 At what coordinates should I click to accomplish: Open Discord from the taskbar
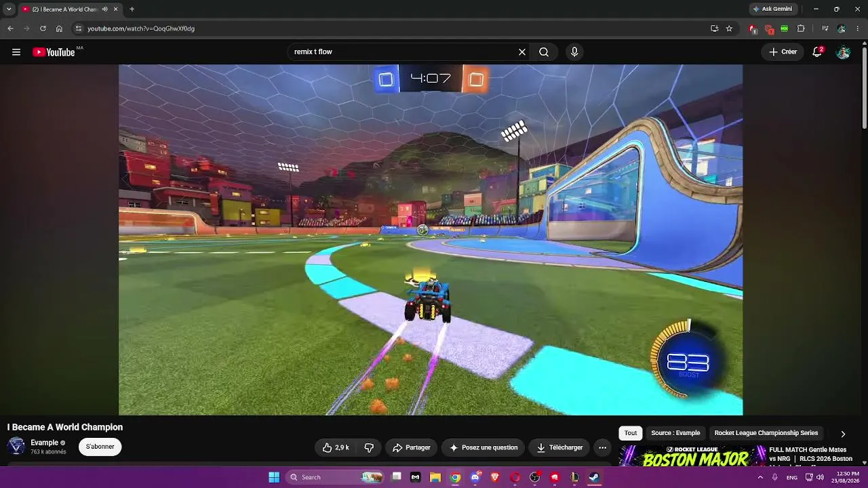(x=475, y=477)
